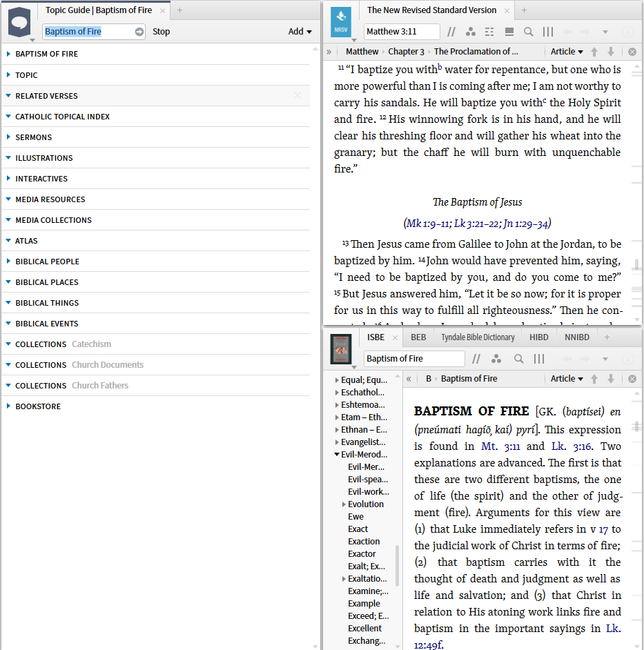Viewport: 644px width, 650px height.
Task: Click the multiple resources view icon in NRSV
Action: pyautogui.click(x=509, y=32)
